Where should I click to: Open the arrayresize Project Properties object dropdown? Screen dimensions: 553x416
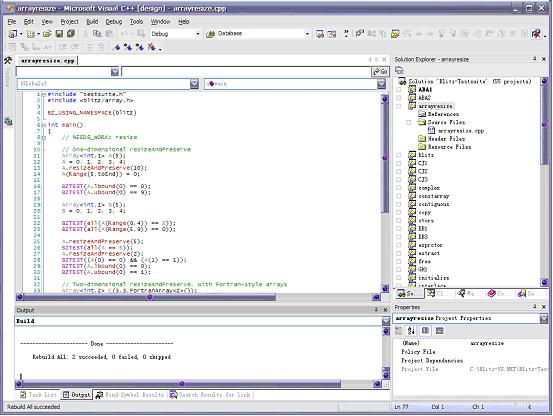tap(543, 318)
